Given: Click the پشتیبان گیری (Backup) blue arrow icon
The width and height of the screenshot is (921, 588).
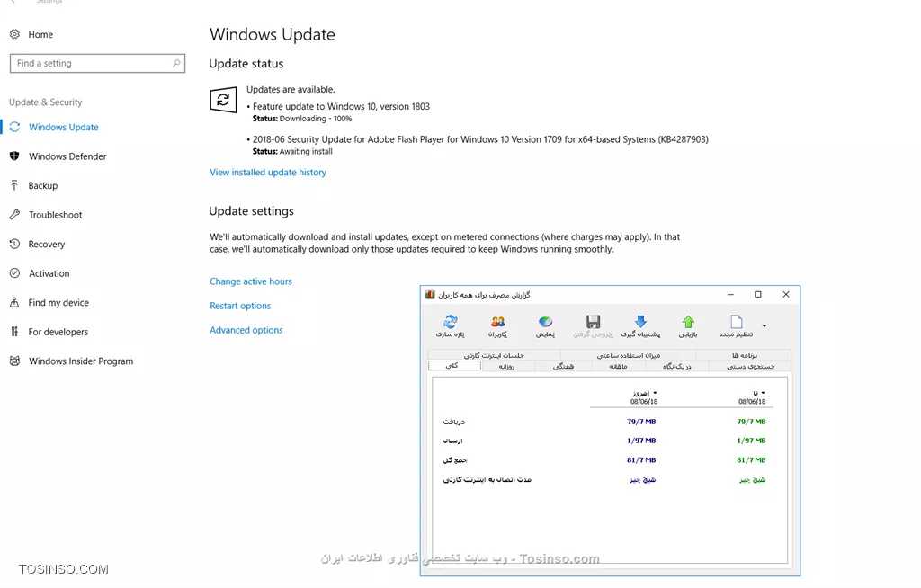Looking at the screenshot, I should click(x=640, y=322).
